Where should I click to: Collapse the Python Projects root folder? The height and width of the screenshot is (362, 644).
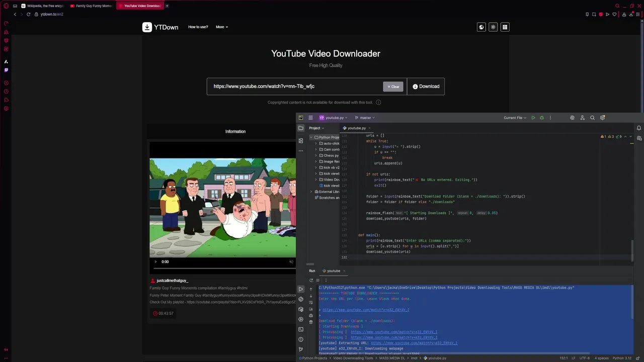click(x=311, y=137)
